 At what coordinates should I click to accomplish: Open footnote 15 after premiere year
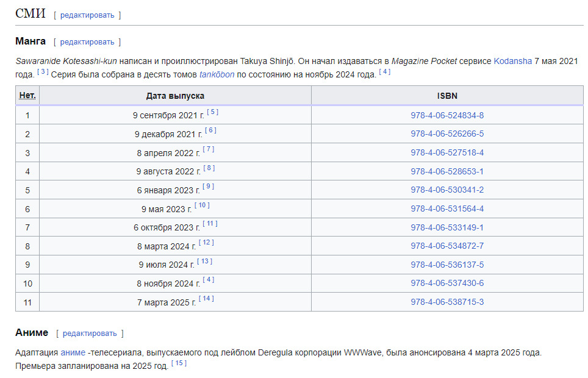point(179,363)
